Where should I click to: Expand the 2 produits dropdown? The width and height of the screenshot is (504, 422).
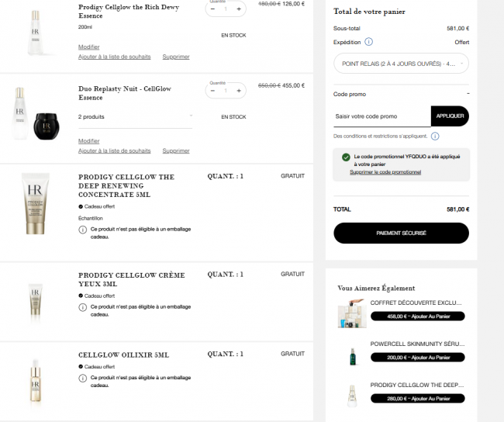point(136,117)
